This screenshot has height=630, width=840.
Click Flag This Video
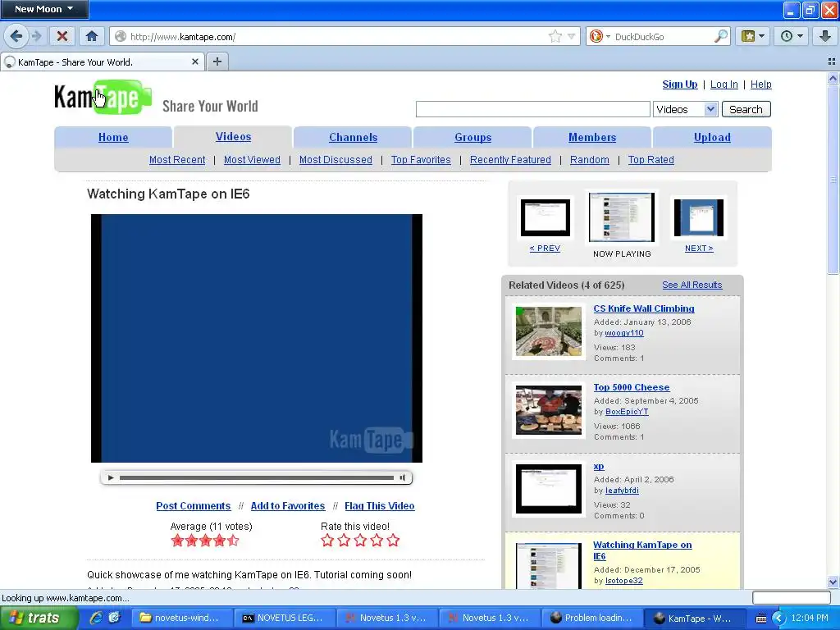tap(379, 505)
